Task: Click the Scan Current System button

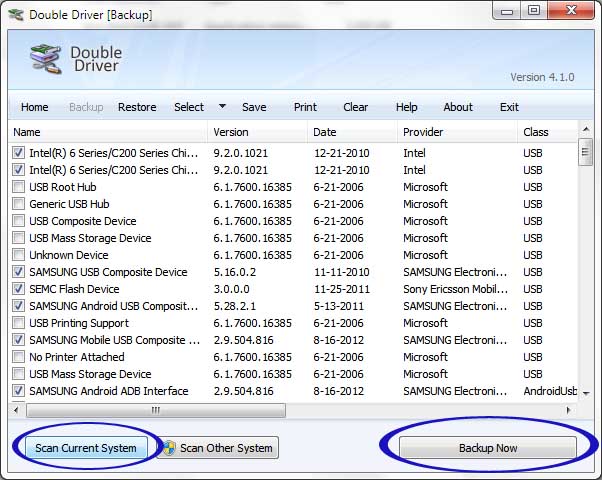Action: [86, 448]
